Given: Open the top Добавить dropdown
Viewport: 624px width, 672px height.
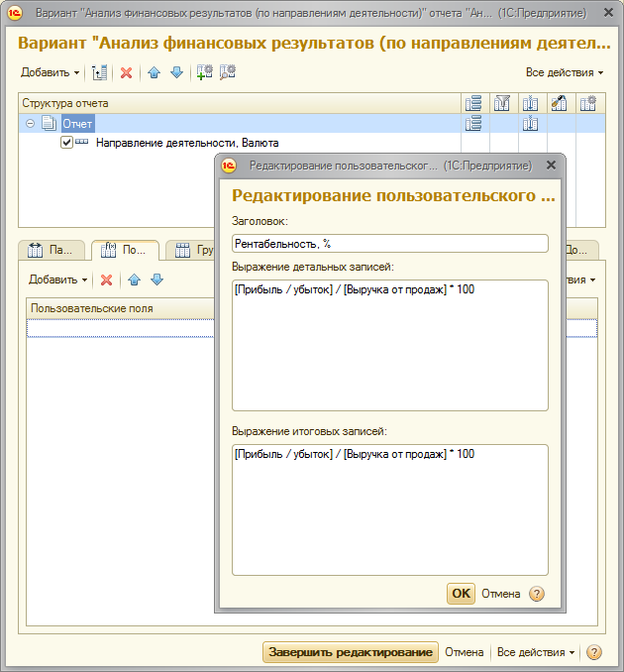Looking at the screenshot, I should (51, 73).
